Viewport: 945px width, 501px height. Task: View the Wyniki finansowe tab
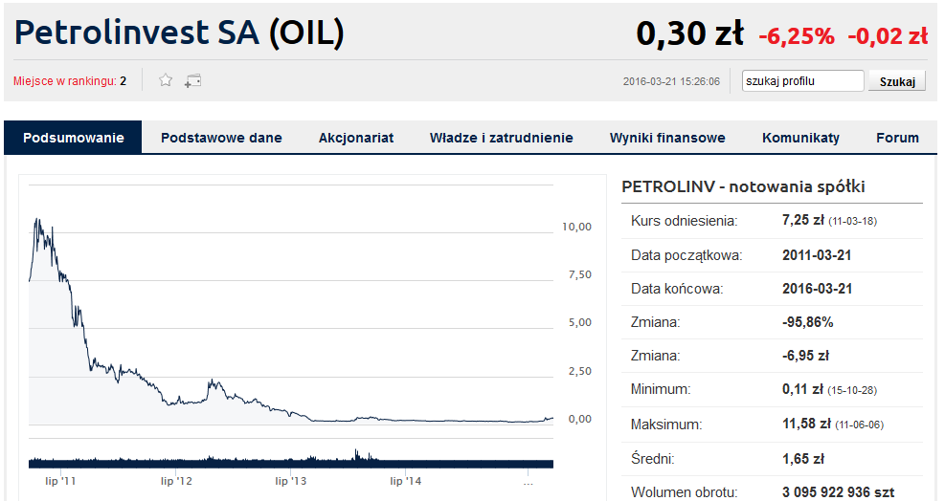[667, 137]
